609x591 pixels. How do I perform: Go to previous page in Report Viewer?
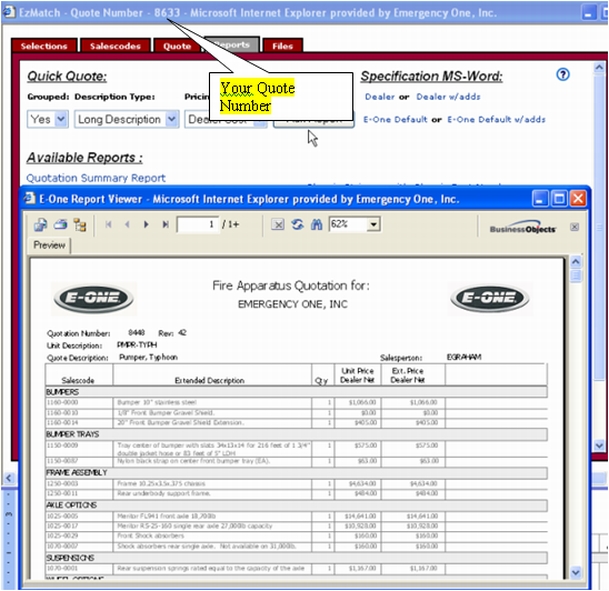[x=127, y=224]
